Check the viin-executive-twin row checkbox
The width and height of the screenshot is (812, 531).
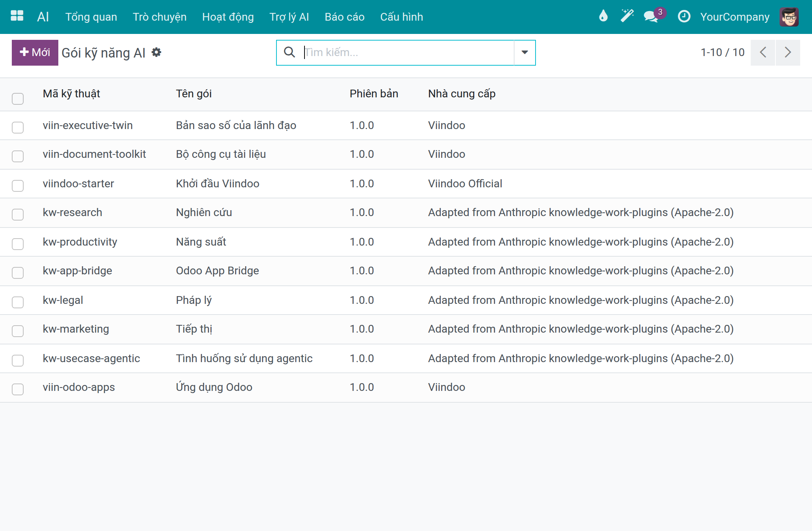click(18, 128)
